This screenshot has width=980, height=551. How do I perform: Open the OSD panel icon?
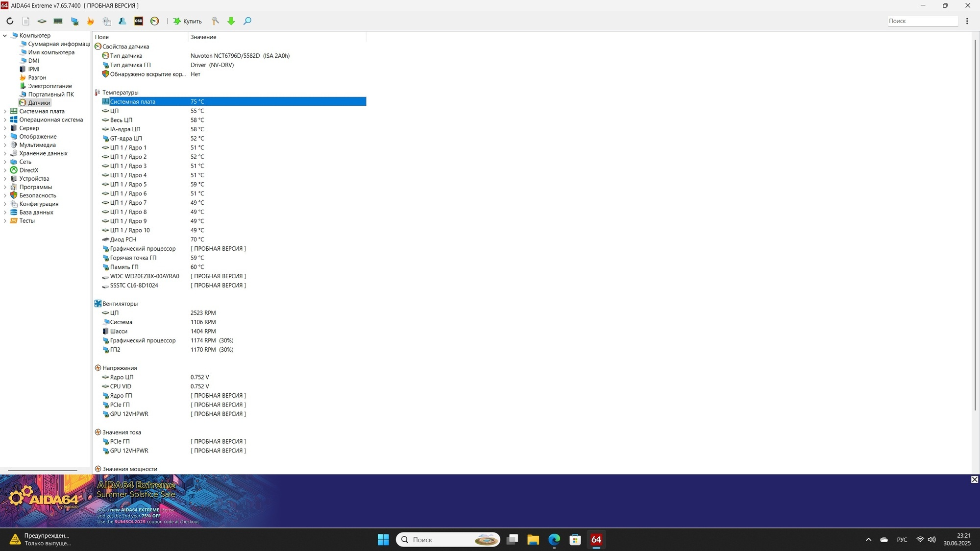click(x=139, y=21)
